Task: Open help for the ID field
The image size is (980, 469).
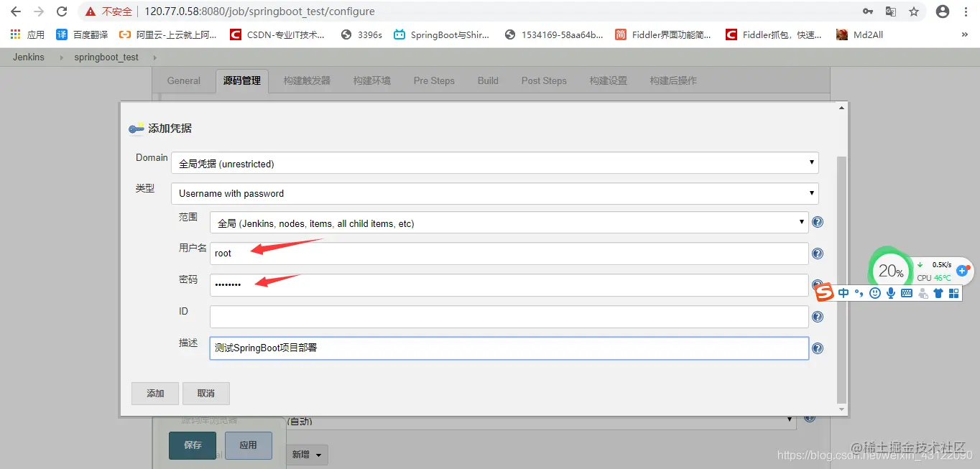Action: tap(817, 317)
